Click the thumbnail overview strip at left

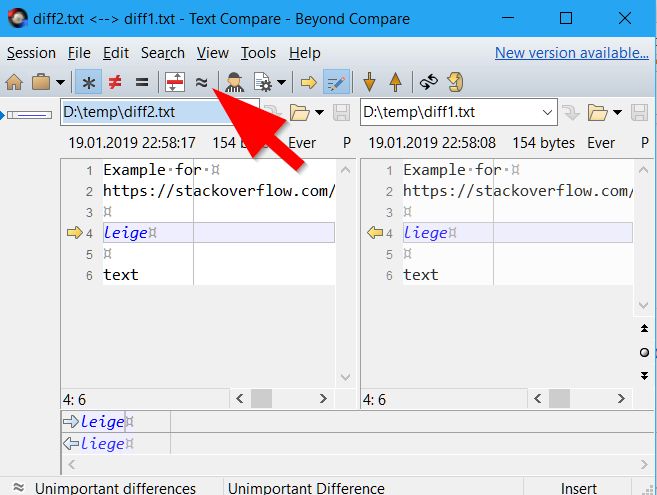29,115
